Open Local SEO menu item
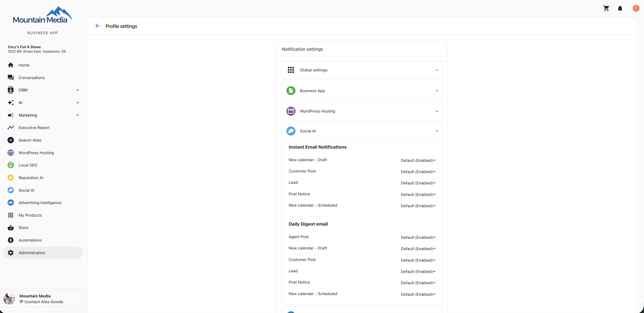644x313 pixels. click(43, 165)
